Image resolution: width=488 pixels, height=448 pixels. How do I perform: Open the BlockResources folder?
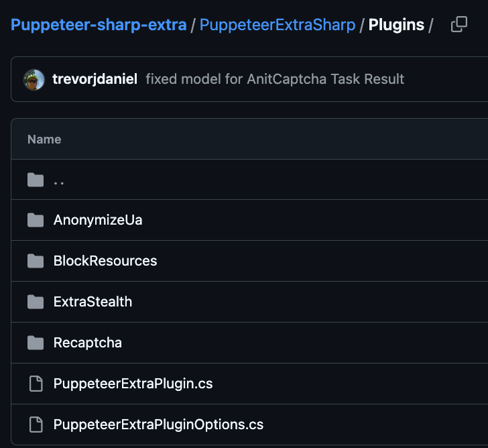pyautogui.click(x=105, y=261)
